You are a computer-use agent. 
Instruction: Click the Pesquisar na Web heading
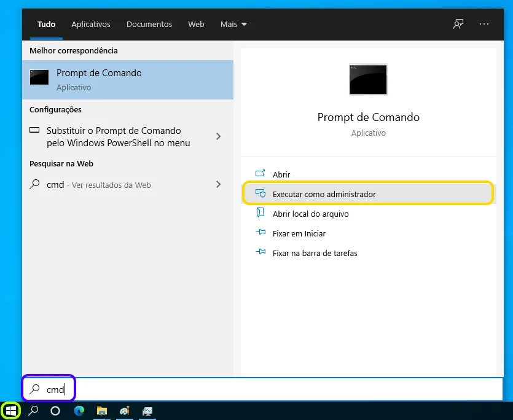tap(61, 163)
